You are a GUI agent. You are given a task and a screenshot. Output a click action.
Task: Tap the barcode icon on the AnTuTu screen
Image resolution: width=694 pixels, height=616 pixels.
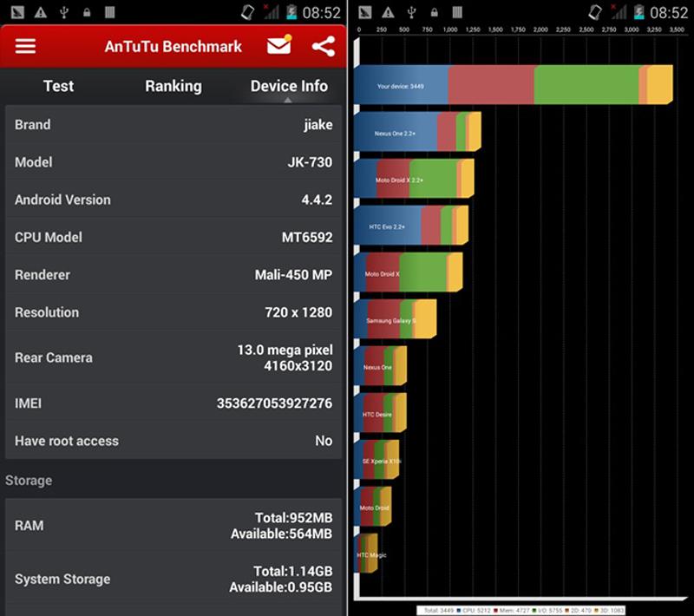[x=110, y=12]
